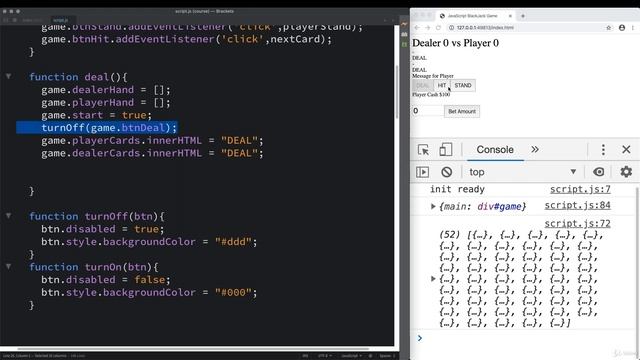Close the DevTools panel
Viewport: 640px width, 360px height.
point(626,150)
